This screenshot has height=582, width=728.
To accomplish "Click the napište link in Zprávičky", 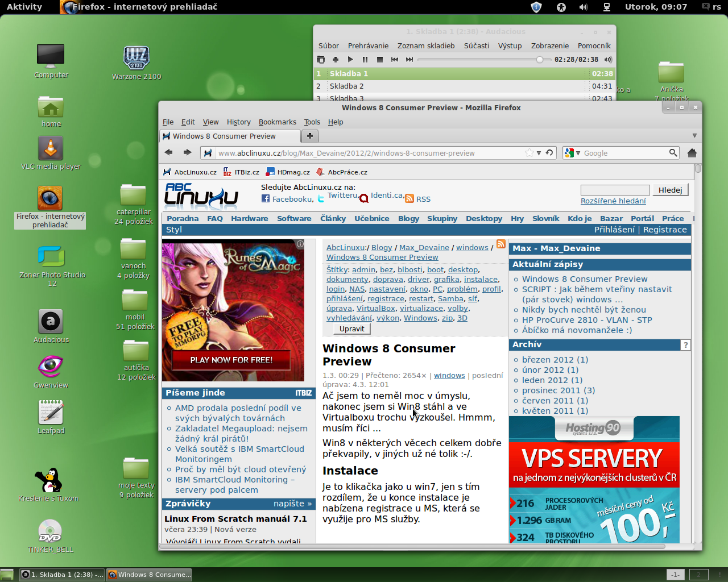I will click(x=292, y=504).
